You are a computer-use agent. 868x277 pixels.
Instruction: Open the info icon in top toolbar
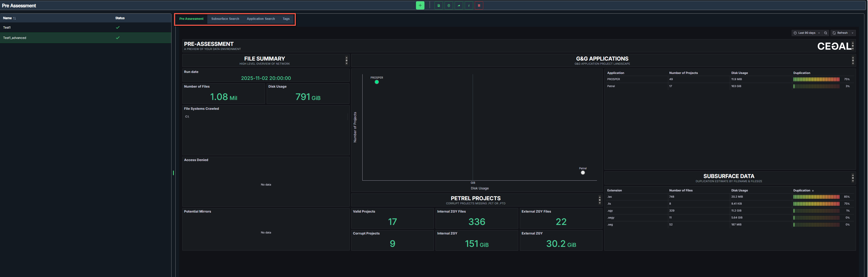click(469, 5)
